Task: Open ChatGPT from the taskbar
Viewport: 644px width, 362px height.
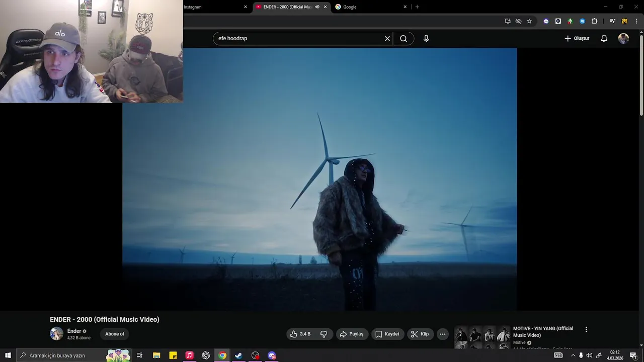Action: [x=206, y=355]
